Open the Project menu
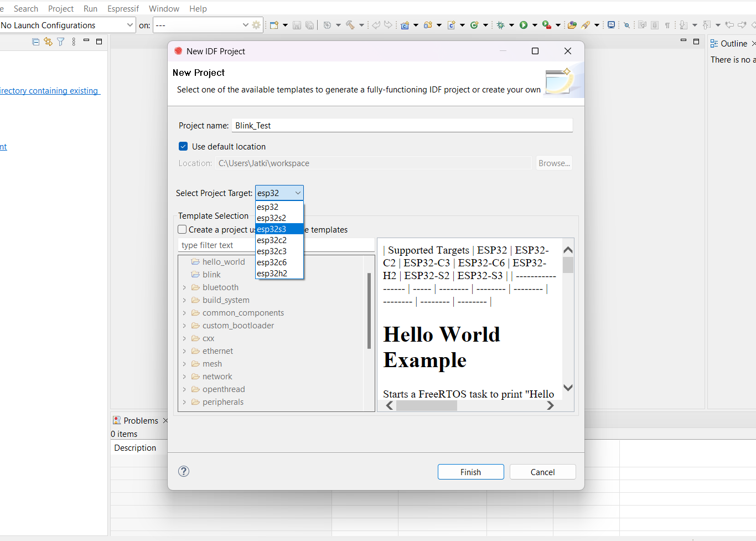 pos(61,8)
